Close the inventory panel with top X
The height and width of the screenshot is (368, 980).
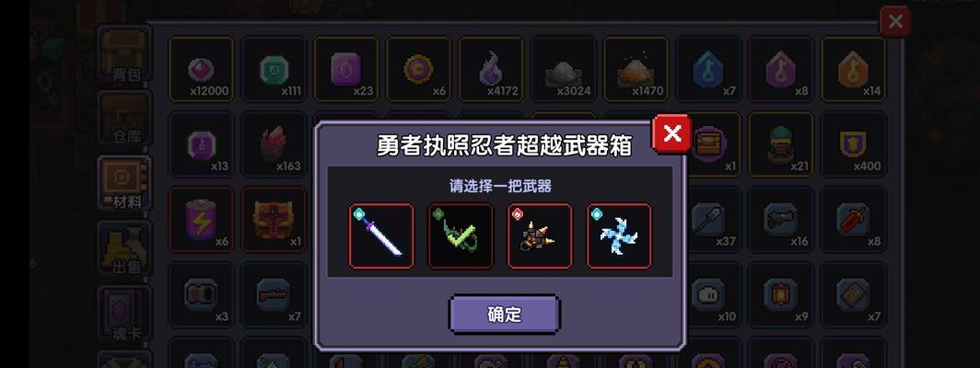pyautogui.click(x=895, y=22)
